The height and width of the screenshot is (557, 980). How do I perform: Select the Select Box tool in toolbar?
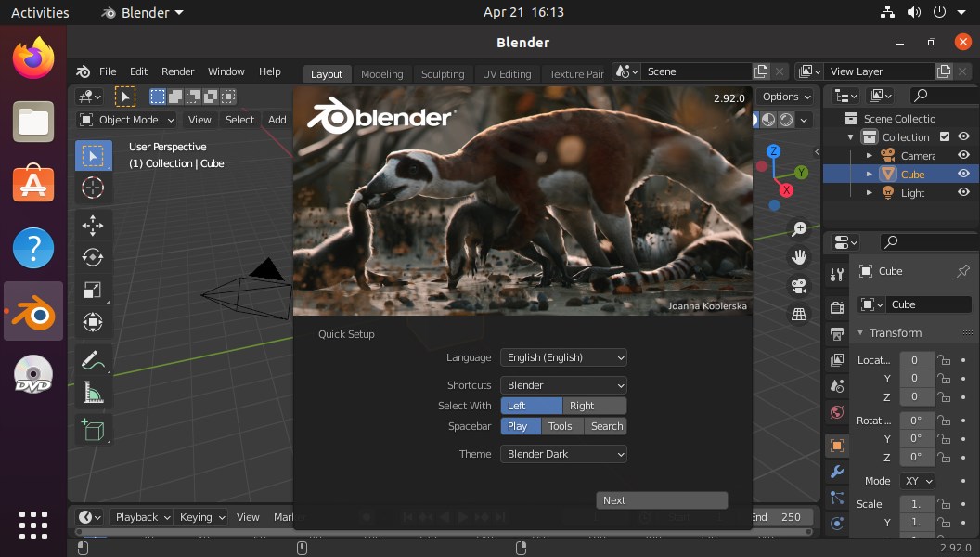coord(93,156)
